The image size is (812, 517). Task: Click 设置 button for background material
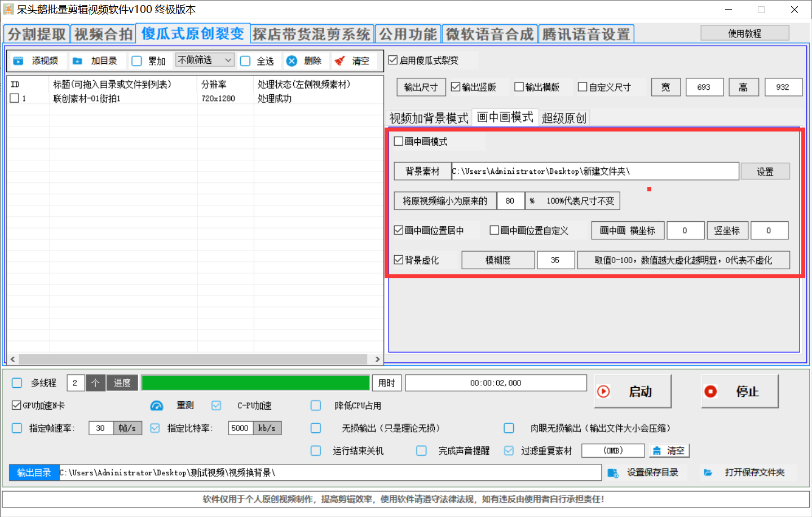765,172
